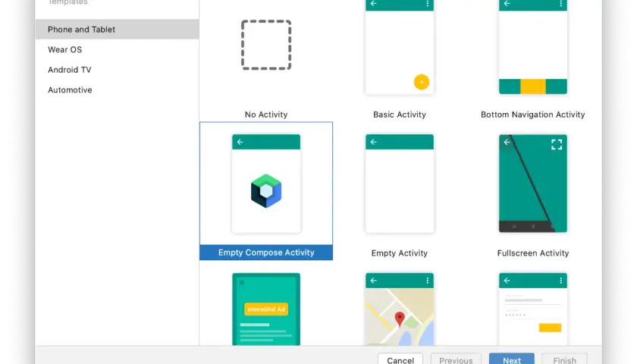637x364 pixels.
Task: Click the Cancel button
Action: pos(400,359)
